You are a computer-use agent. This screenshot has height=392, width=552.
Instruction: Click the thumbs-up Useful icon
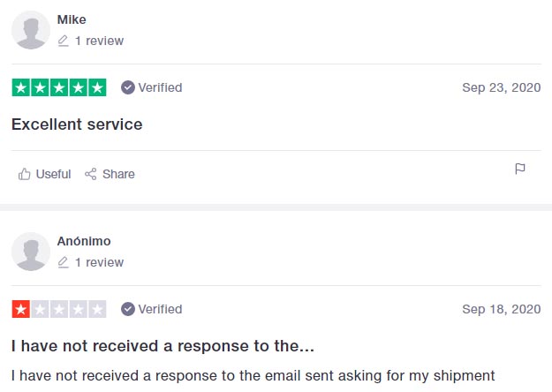coord(25,174)
